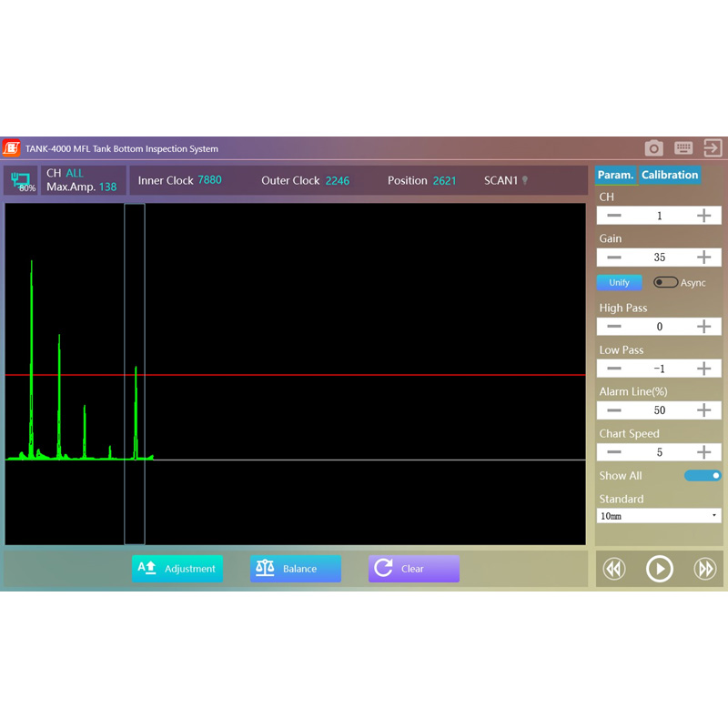Decrease the CH channel value
This screenshot has width=728, height=728.
pyautogui.click(x=613, y=216)
